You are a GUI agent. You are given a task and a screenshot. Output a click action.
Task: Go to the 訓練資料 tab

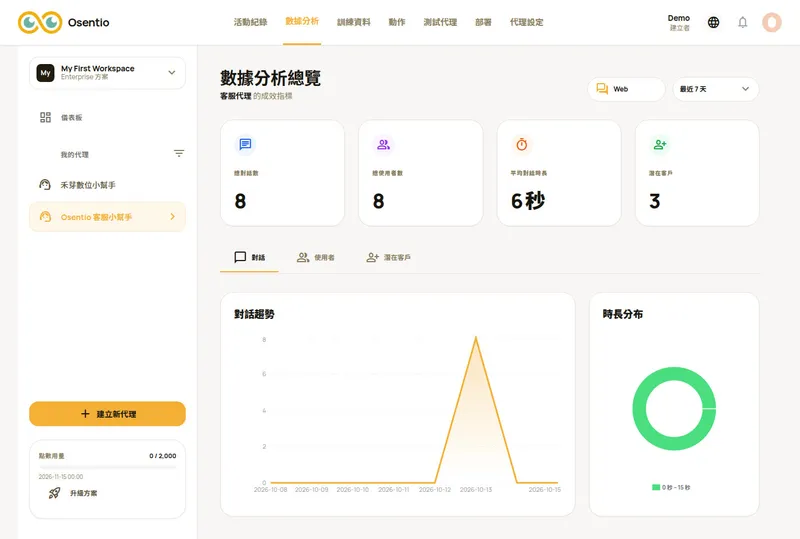point(354,22)
